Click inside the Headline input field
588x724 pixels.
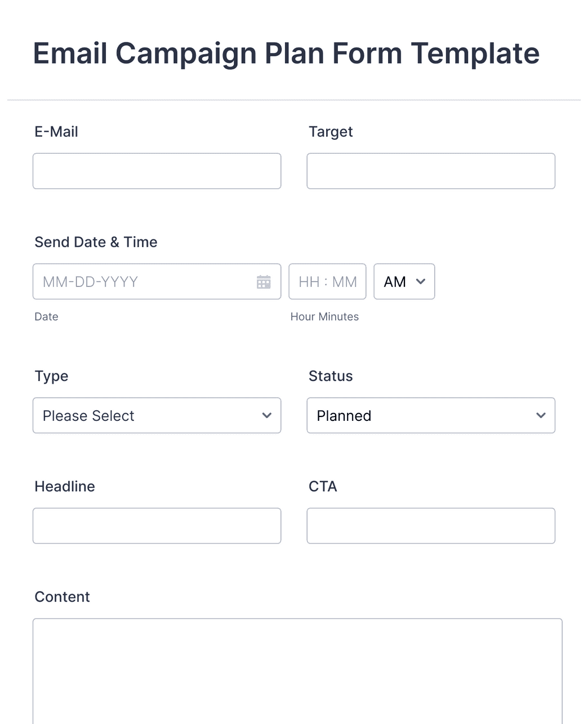[x=157, y=526]
